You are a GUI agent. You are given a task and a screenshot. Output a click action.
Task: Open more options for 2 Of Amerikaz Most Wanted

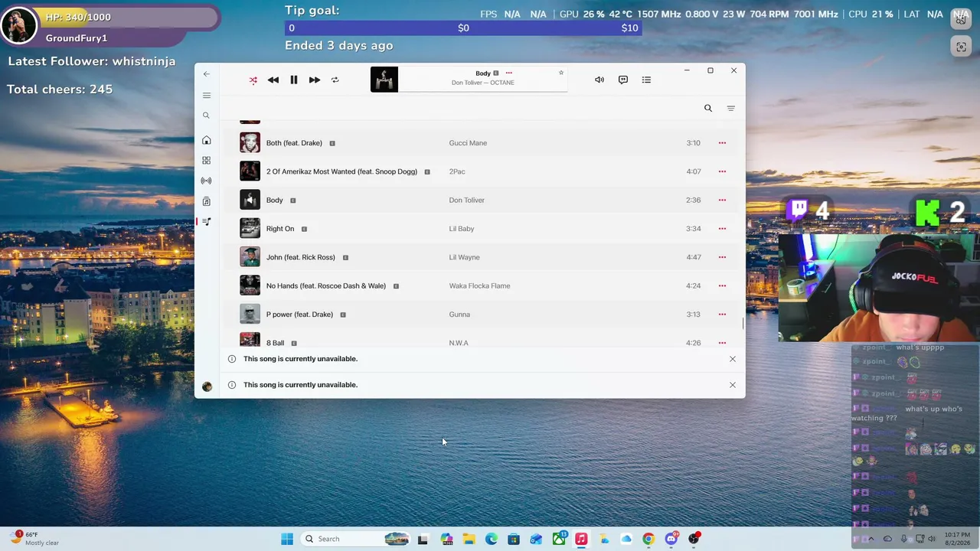tap(722, 171)
